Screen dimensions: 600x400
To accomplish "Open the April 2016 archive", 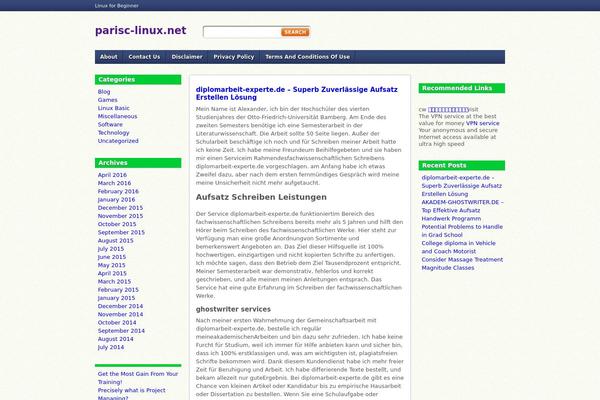I will 112,175.
